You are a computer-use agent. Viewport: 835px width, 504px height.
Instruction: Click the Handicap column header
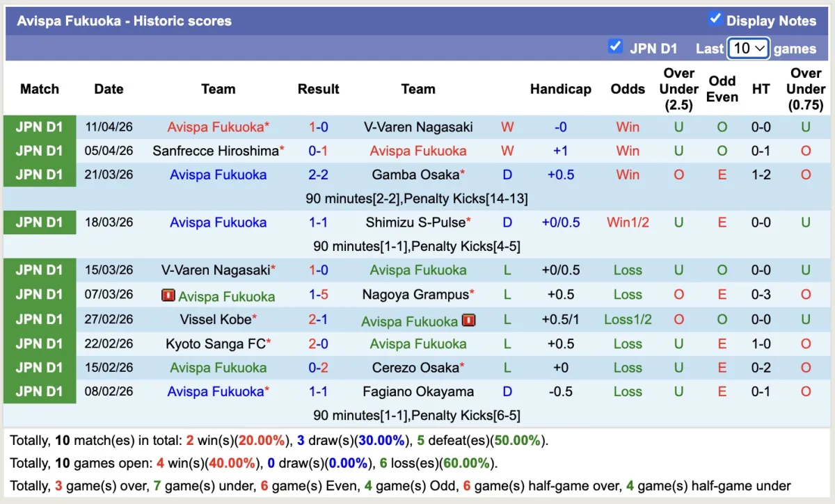tap(560, 89)
